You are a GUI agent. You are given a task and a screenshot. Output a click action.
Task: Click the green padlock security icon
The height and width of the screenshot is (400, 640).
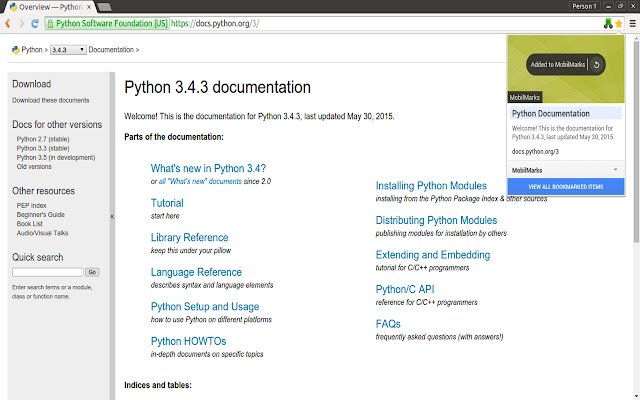tap(48, 22)
